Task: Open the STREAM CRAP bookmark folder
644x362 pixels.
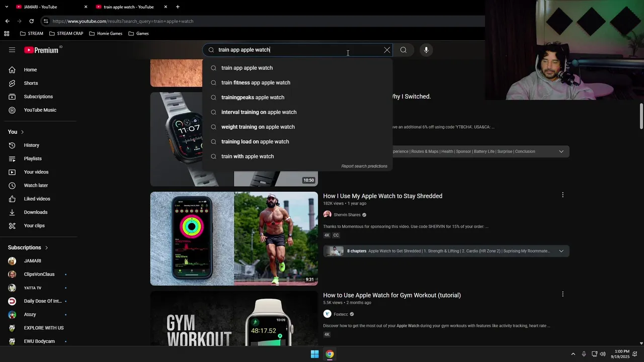Action: pyautogui.click(x=66, y=34)
